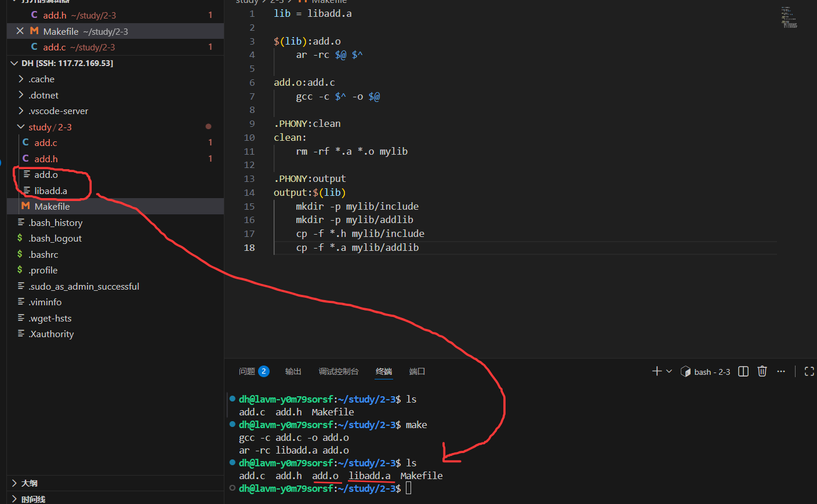
Task: Switch to the 调试控制台 debug console tab
Action: (339, 371)
